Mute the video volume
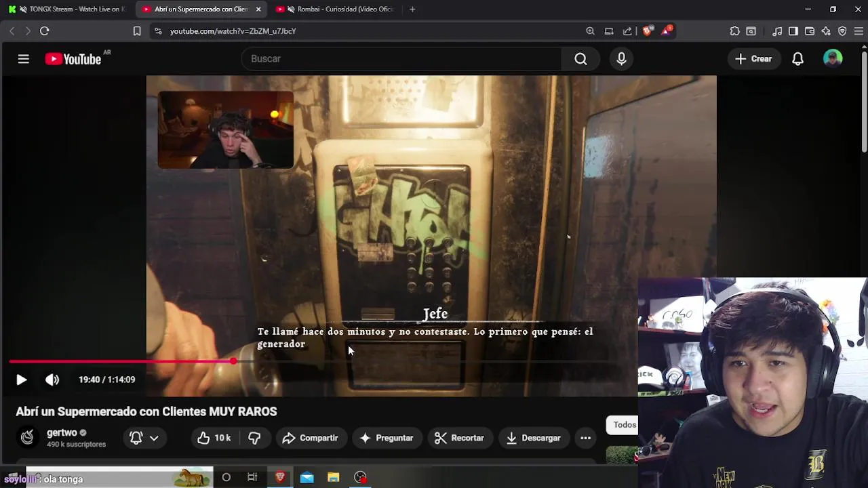 (52, 380)
